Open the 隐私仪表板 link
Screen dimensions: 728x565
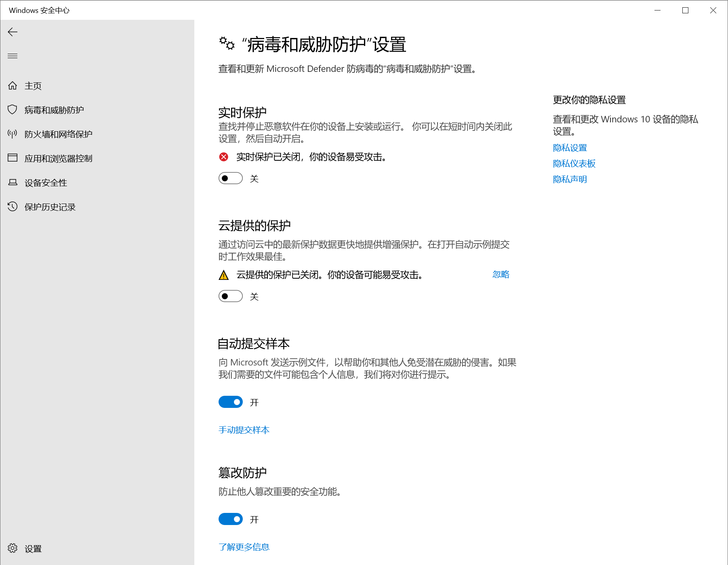pyautogui.click(x=574, y=164)
